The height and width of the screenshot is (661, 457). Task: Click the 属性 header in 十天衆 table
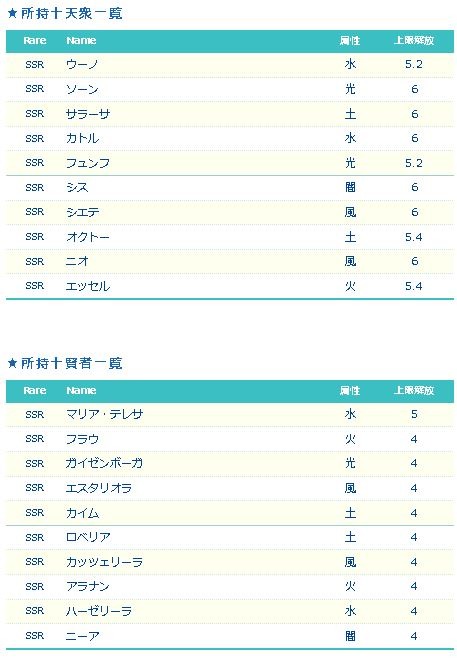[350, 40]
